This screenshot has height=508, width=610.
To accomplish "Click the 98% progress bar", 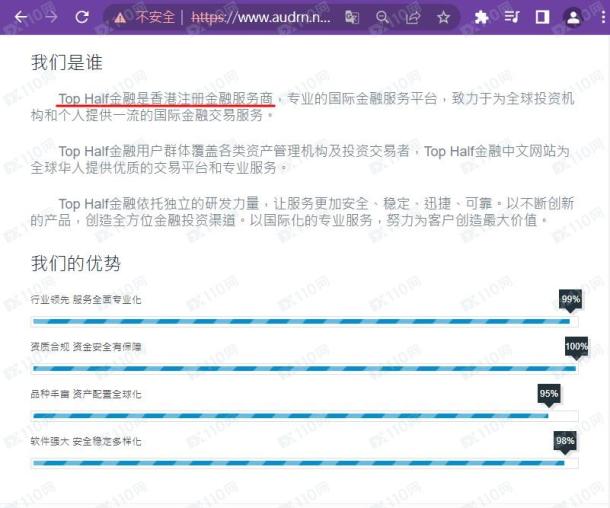I will point(304,463).
